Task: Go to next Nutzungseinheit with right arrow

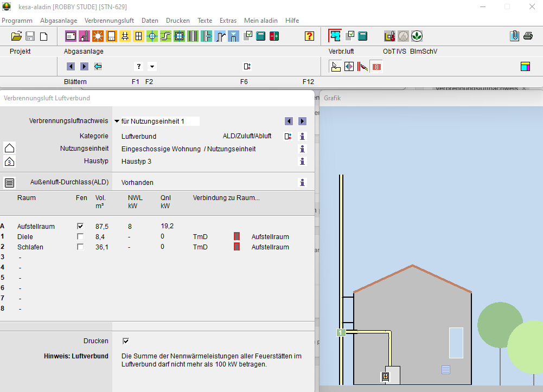Action: point(302,121)
